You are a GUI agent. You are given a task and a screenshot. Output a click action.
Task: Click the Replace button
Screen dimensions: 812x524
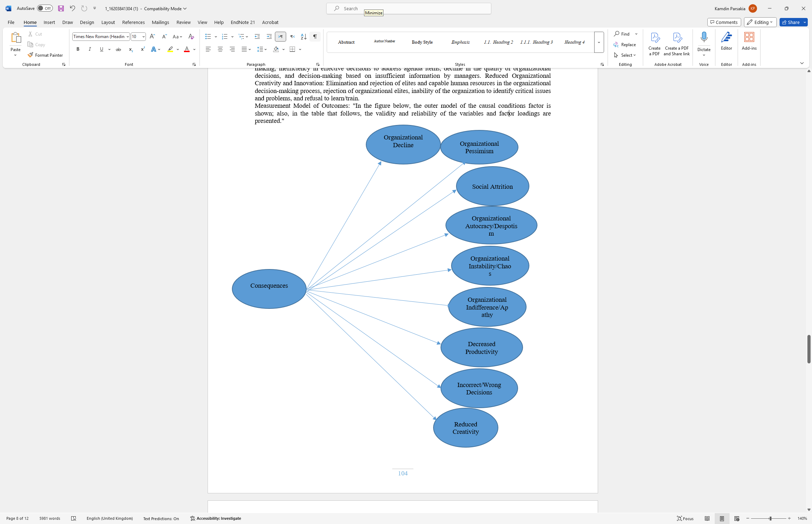[625, 44]
